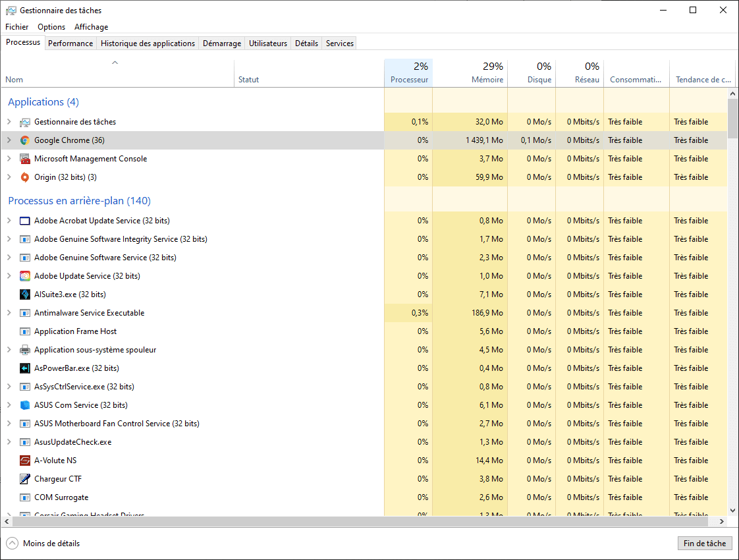Click the Consommati... column header
739x560 pixels.
[x=637, y=73]
